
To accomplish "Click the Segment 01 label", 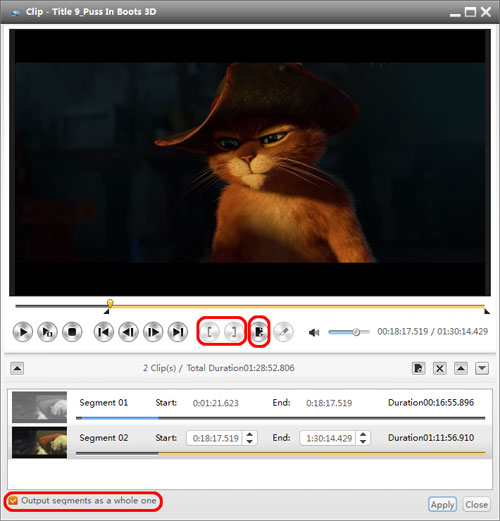I will pyautogui.click(x=104, y=403).
